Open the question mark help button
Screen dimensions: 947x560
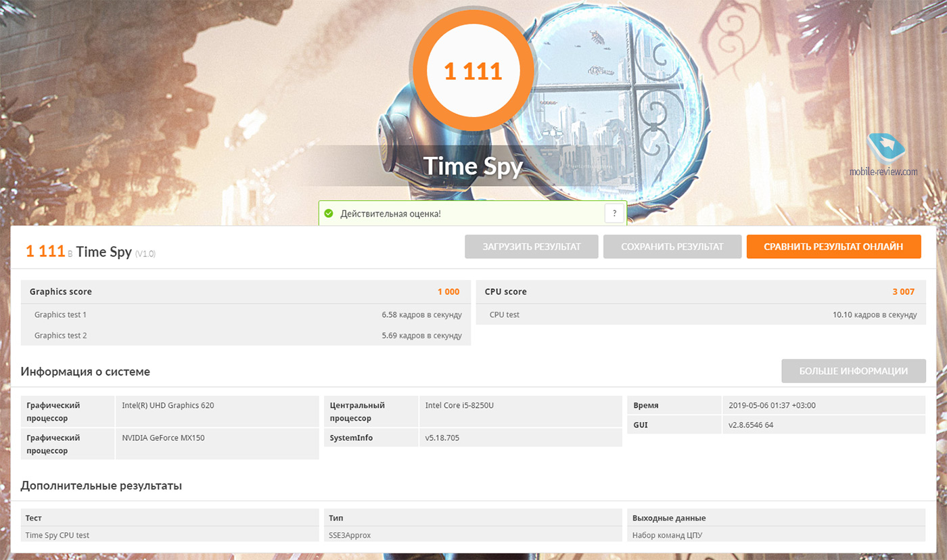614,214
